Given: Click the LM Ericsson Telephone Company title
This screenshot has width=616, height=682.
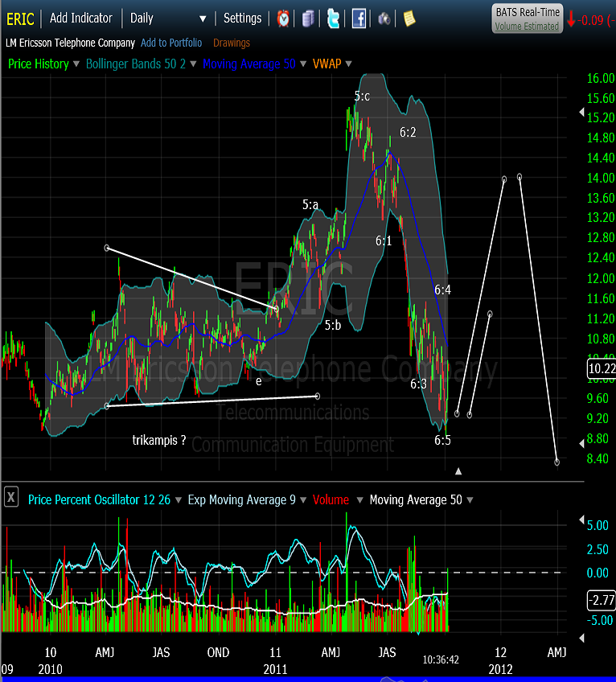Looking at the screenshot, I should (x=70, y=43).
